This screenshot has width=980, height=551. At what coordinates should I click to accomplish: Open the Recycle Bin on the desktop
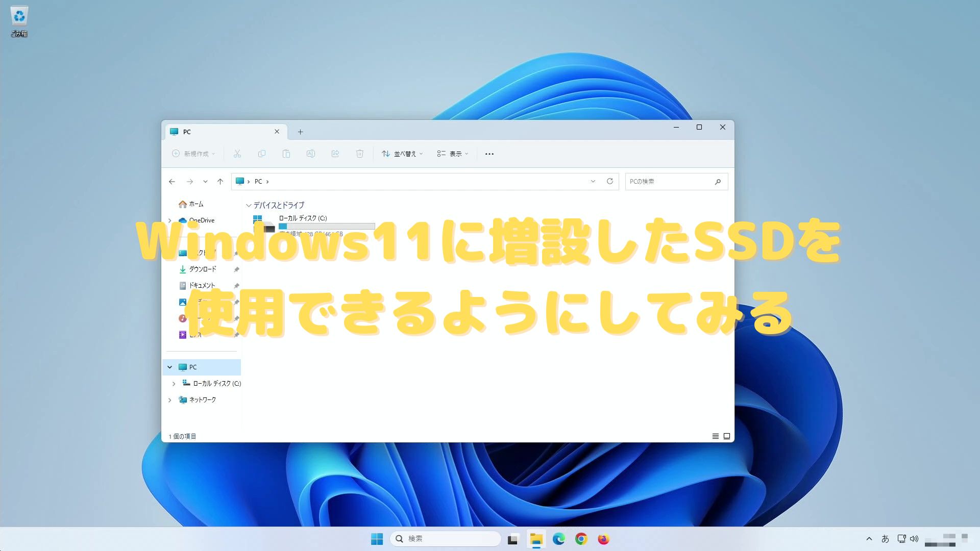pyautogui.click(x=19, y=22)
